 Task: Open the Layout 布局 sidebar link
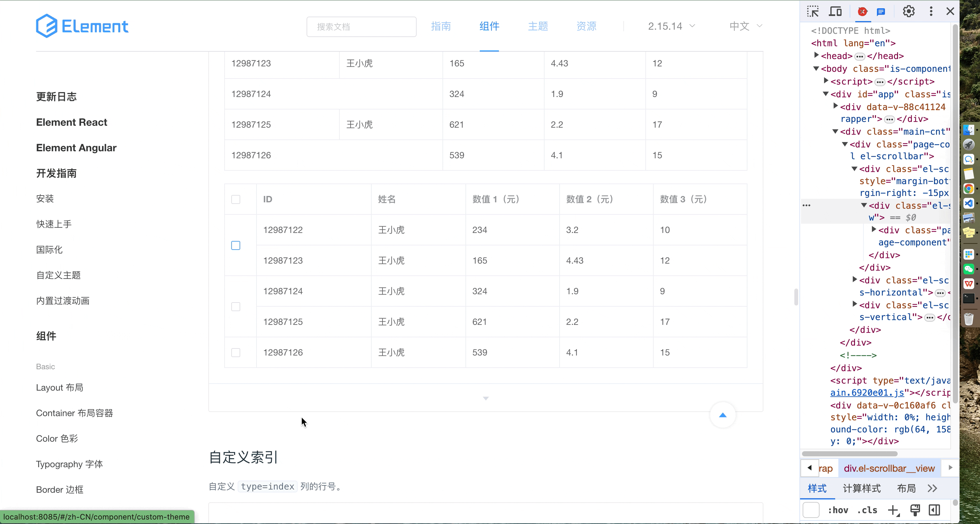tap(60, 387)
